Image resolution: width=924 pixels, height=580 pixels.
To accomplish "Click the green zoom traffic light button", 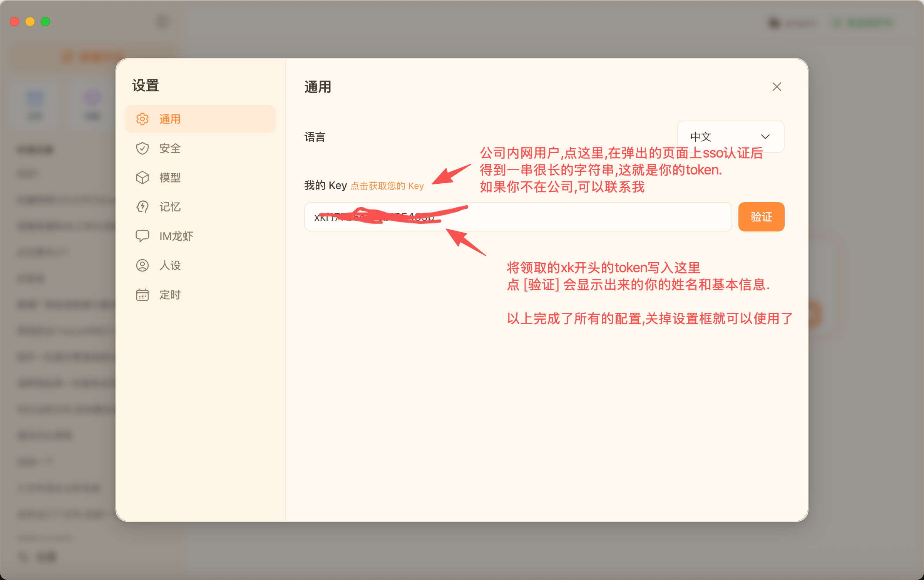I will click(x=45, y=22).
